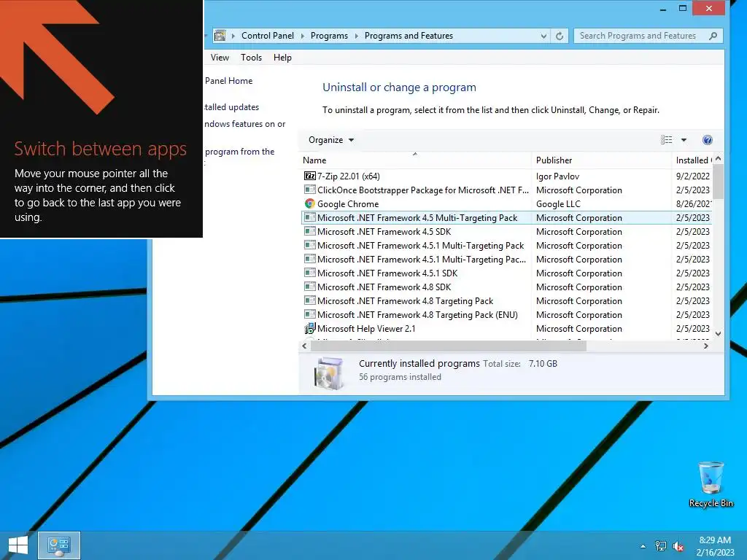The image size is (747, 560).
Task: Refresh the Programs and Features list
Action: pyautogui.click(x=560, y=36)
